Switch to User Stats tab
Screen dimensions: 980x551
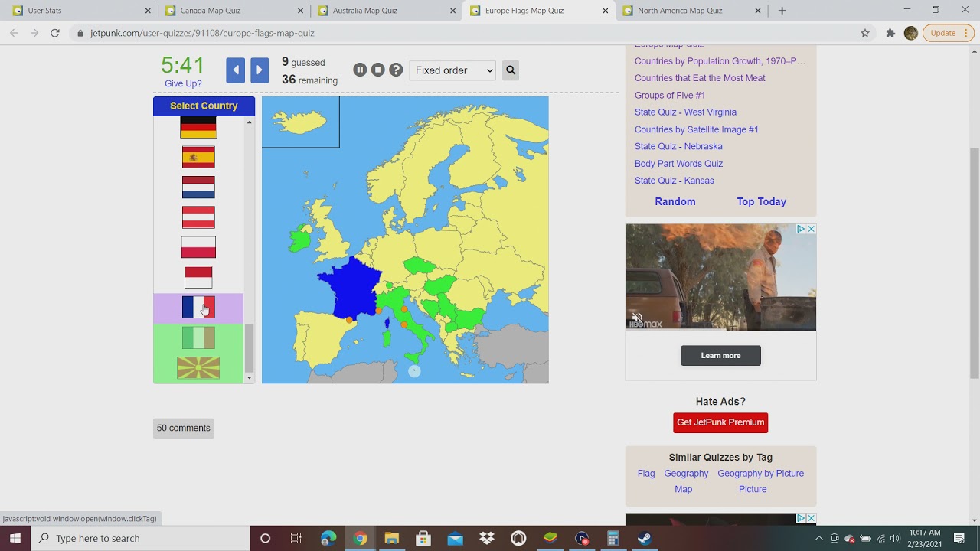click(80, 11)
